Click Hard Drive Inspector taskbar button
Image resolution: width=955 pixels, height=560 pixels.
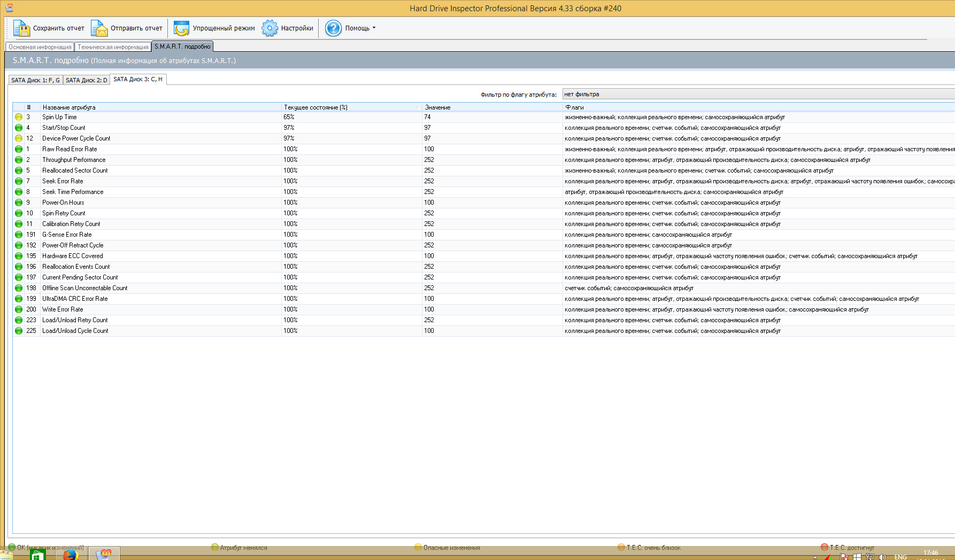pyautogui.click(x=104, y=554)
